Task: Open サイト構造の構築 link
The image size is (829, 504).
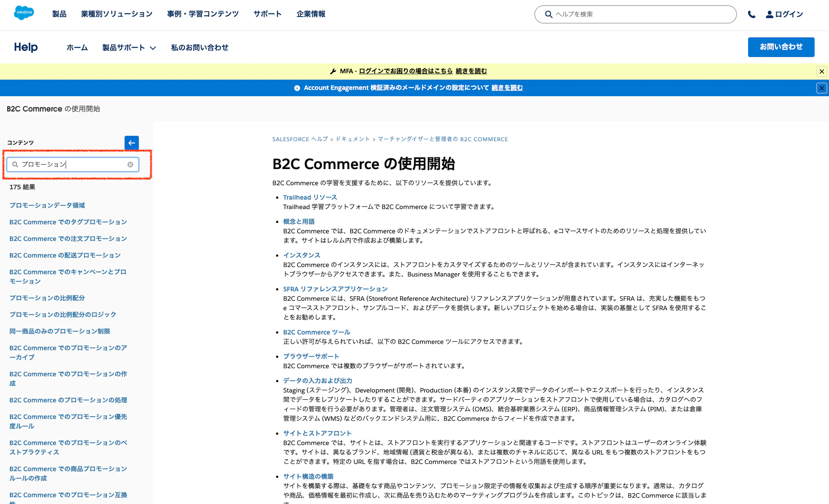Action: click(308, 477)
